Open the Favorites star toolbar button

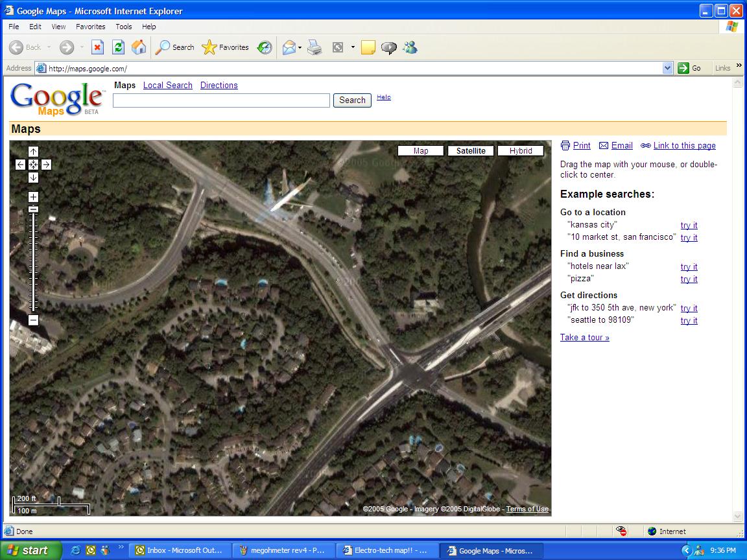(x=226, y=47)
